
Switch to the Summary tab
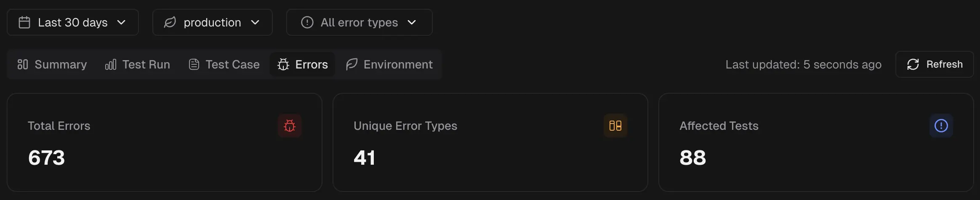pyautogui.click(x=52, y=64)
